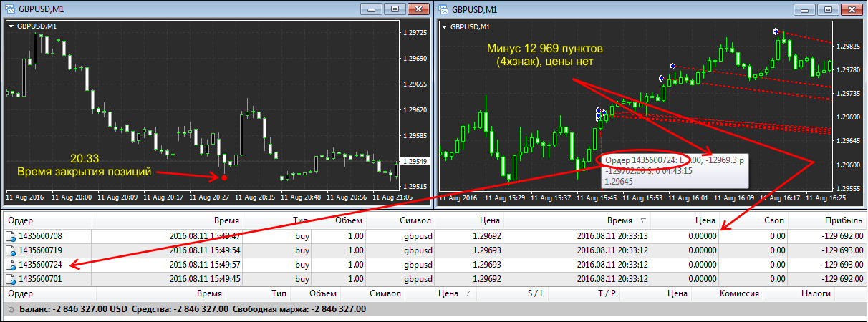Click buy type in order 1435600719 row
The image size is (868, 322).
click(302, 250)
